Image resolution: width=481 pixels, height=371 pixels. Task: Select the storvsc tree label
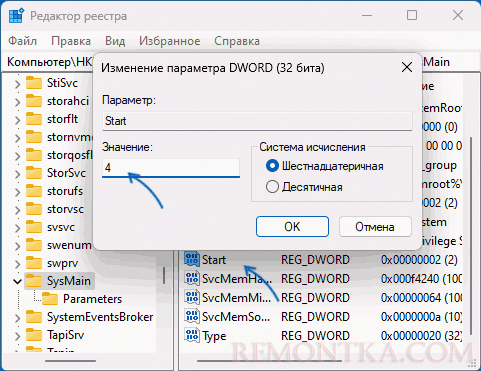(65, 209)
